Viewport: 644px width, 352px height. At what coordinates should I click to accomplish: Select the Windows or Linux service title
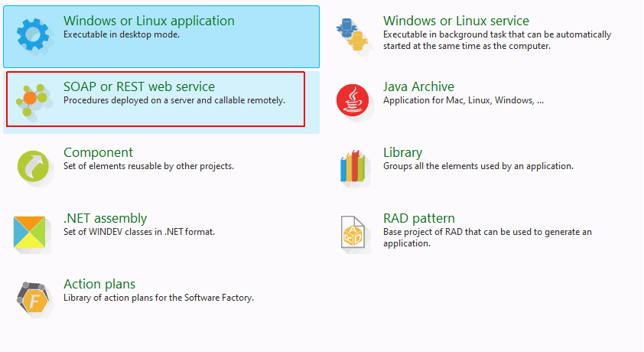pyautogui.click(x=457, y=21)
